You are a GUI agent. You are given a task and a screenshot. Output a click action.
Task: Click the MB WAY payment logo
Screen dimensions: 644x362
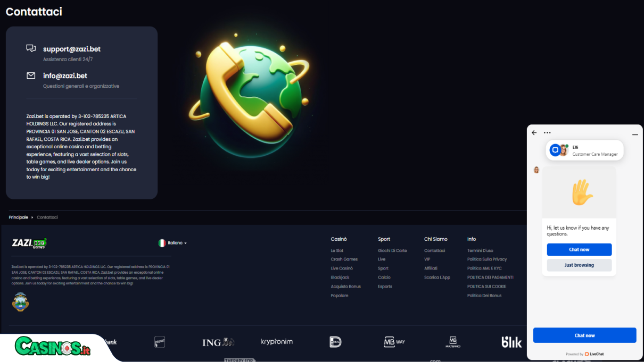tap(394, 342)
